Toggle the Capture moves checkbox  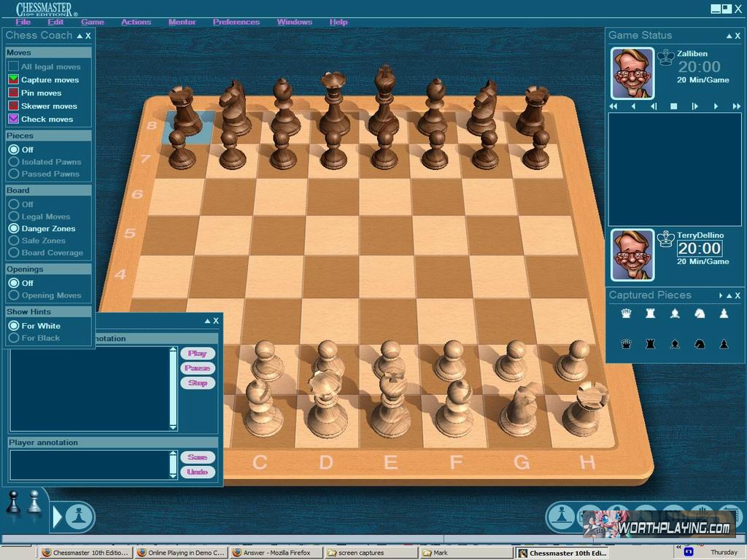click(13, 79)
